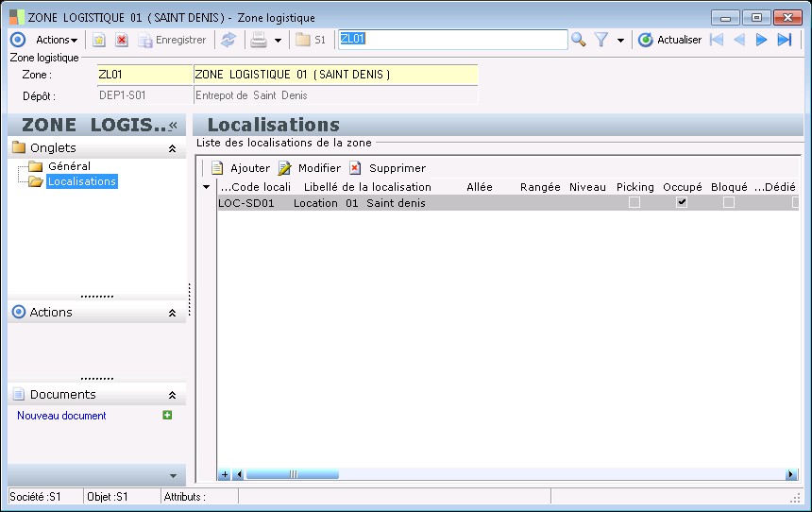Image resolution: width=812 pixels, height=512 pixels.
Task: Collapse the Documents panel section
Action: coord(172,395)
